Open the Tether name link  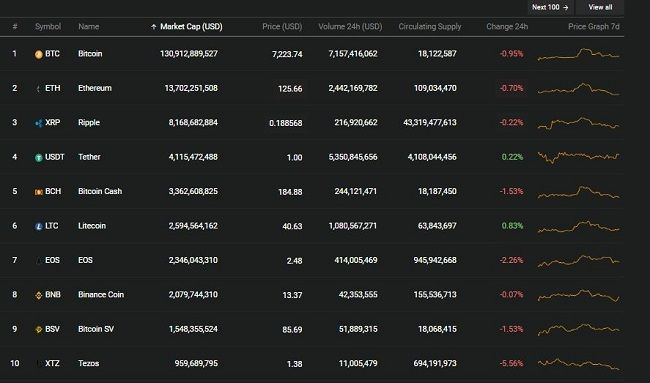90,157
